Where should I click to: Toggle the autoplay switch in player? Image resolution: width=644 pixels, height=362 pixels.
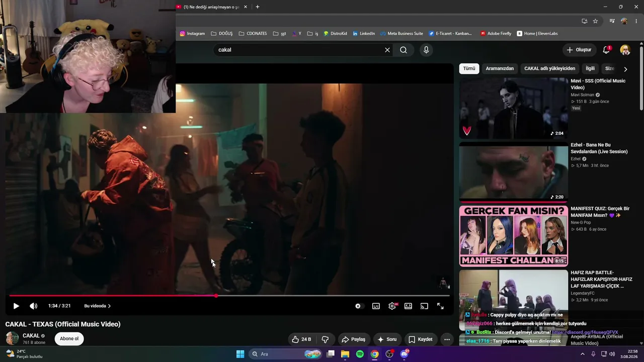point(358,306)
